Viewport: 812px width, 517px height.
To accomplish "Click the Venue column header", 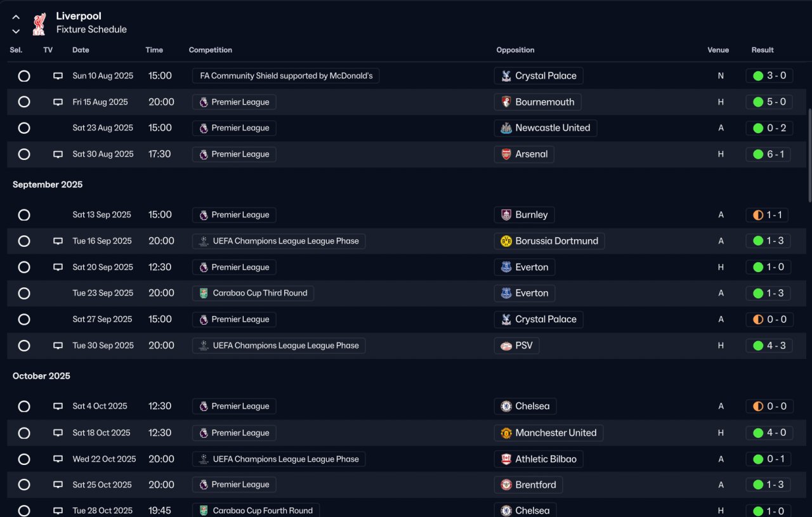I will pos(718,50).
